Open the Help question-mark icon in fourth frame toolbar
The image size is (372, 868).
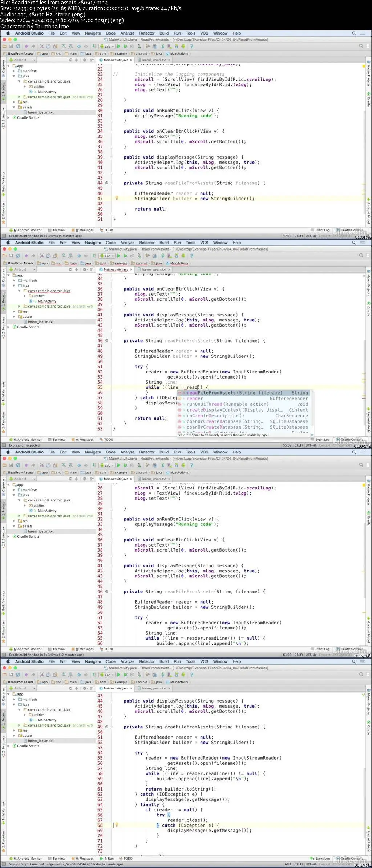click(x=191, y=675)
